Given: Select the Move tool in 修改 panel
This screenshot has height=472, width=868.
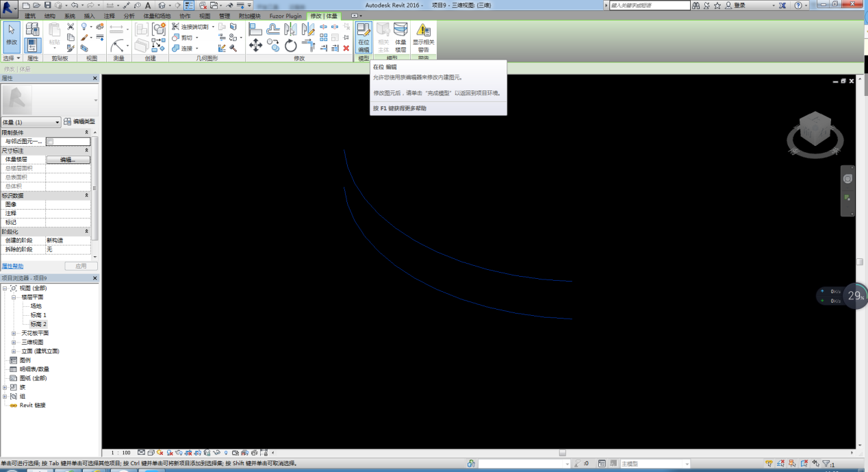Looking at the screenshot, I should (256, 45).
